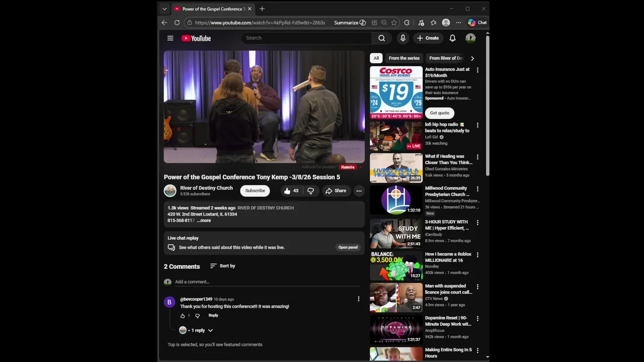
Task: Open options for Dopamine Reset video
Action: [477, 319]
